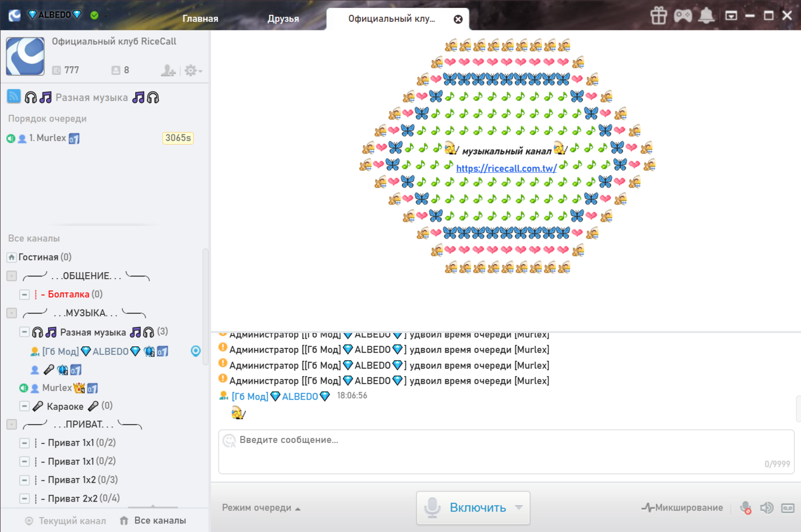The width and height of the screenshot is (801, 532).
Task: Expand the Включить button arrow
Action: (519, 507)
